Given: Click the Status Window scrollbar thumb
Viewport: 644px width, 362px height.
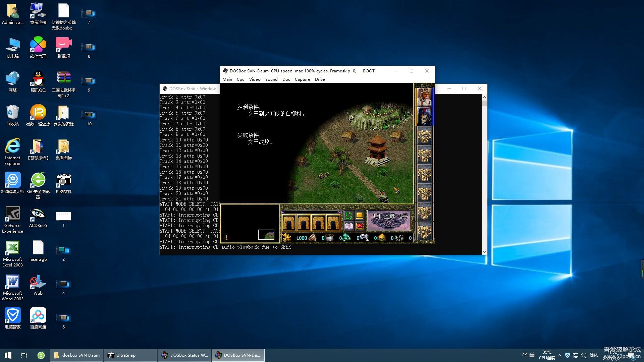Looking at the screenshot, I should [484, 103].
